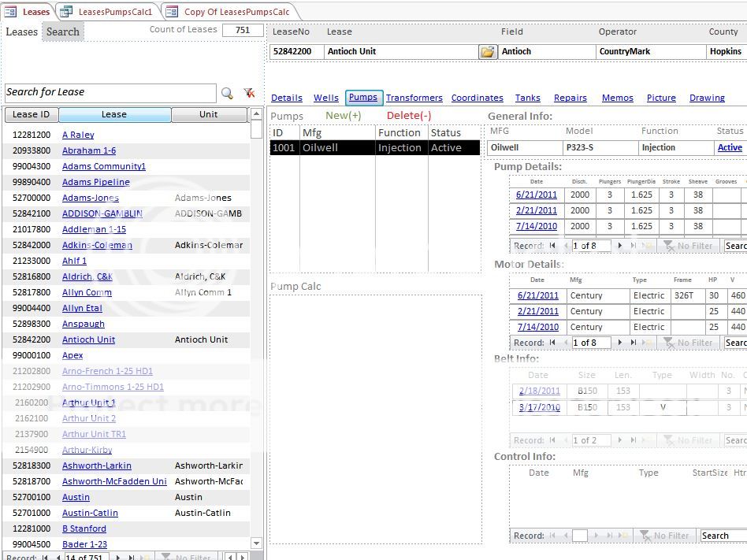The height and width of the screenshot is (560, 747).
Task: Sort by the Lease ID column header
Action: [x=32, y=115]
